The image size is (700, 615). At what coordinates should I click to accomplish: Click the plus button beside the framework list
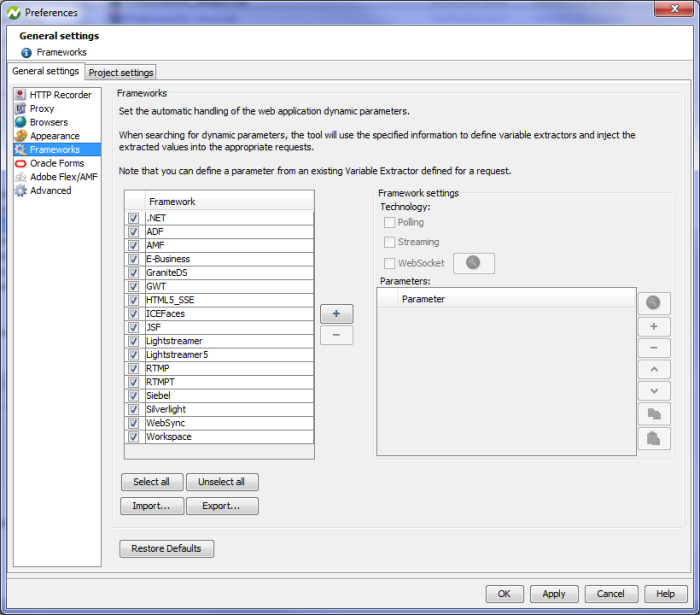[336, 313]
